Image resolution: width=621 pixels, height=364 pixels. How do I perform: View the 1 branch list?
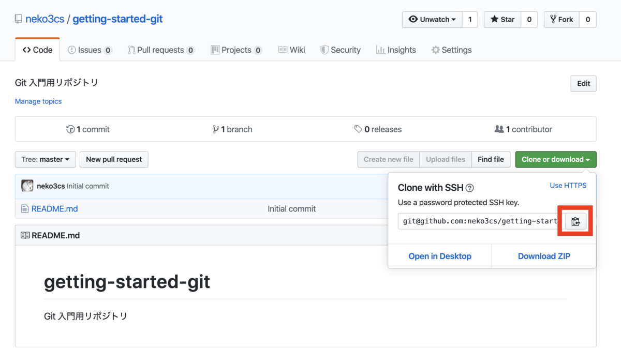(232, 129)
